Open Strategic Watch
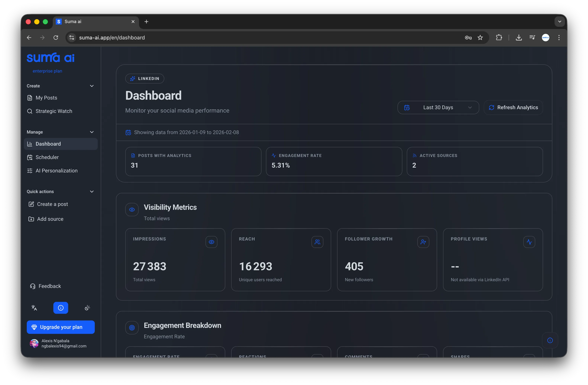Viewport: 588px width, 385px height. [x=61, y=111]
